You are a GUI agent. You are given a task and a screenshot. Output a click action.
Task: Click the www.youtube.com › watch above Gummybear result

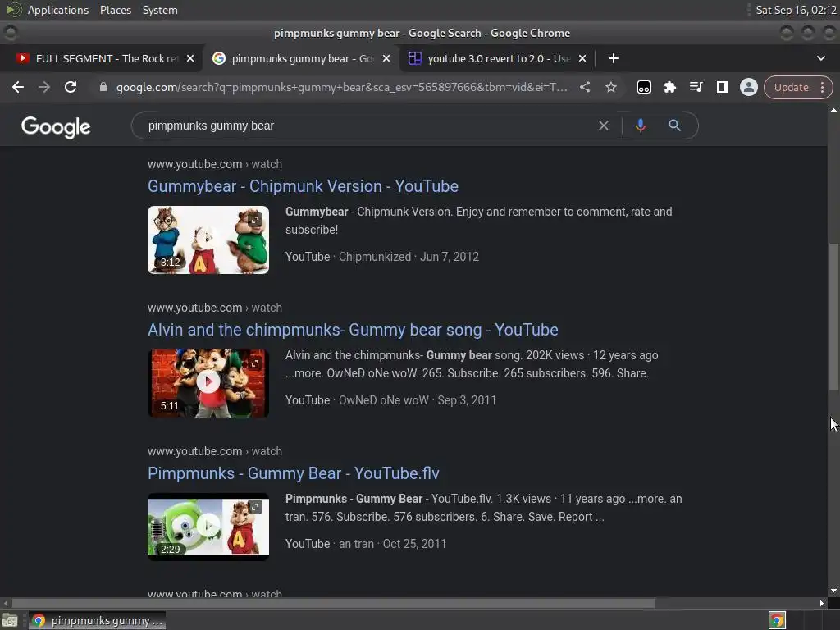coord(215,164)
